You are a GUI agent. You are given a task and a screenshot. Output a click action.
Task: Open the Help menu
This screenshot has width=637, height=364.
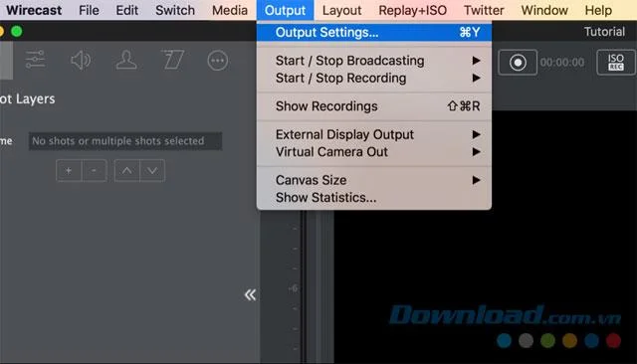(598, 10)
